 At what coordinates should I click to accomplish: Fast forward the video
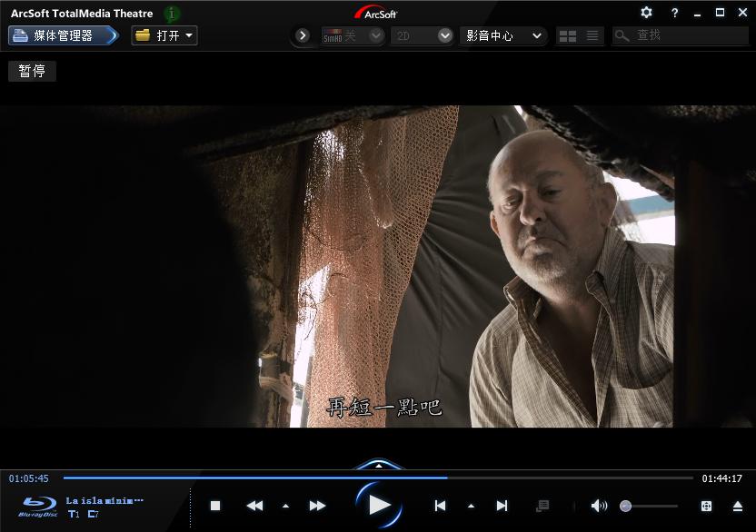(317, 506)
